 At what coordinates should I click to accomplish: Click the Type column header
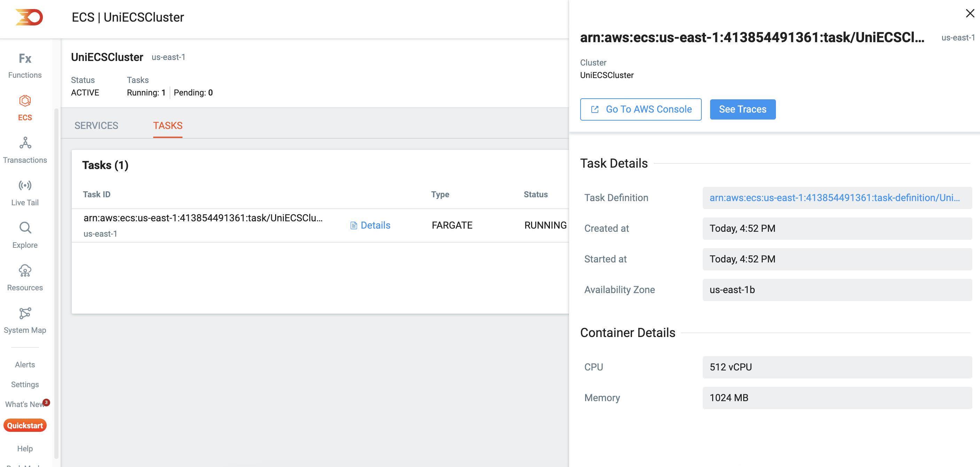pos(440,194)
